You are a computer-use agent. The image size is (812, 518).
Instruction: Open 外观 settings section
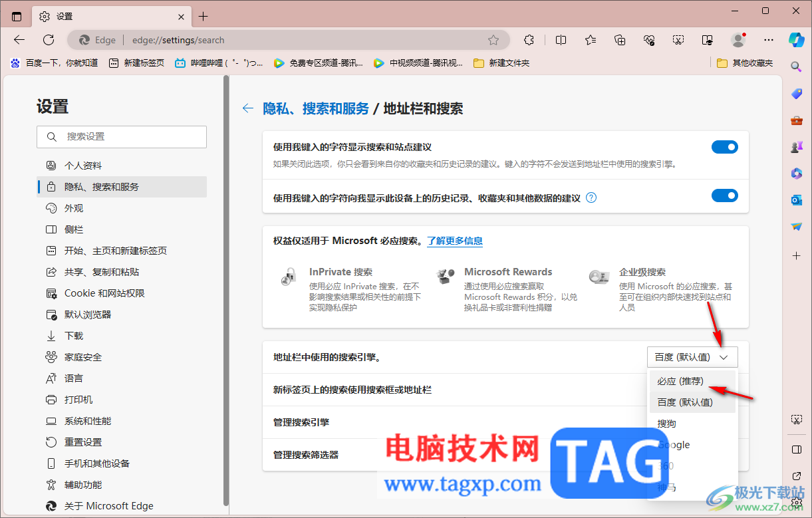(122, 208)
